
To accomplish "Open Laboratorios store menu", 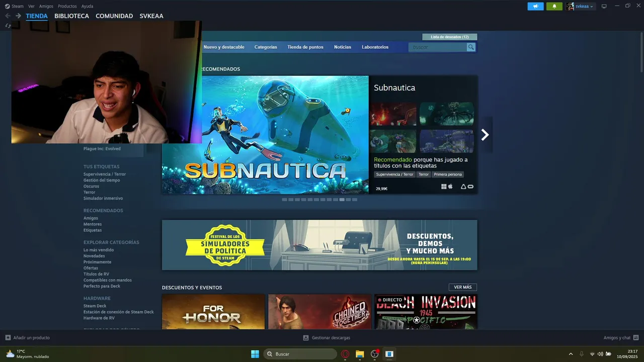I will tap(375, 47).
